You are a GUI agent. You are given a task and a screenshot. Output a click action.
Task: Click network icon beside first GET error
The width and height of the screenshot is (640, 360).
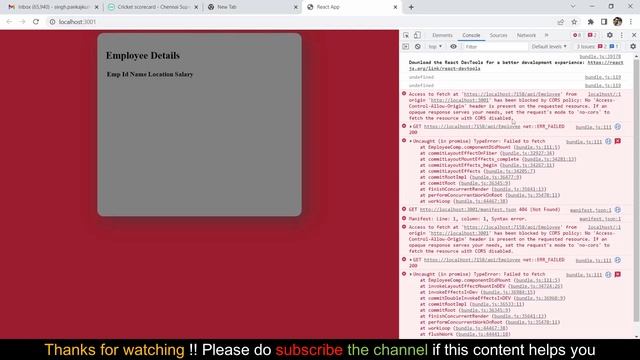[x=618, y=127]
